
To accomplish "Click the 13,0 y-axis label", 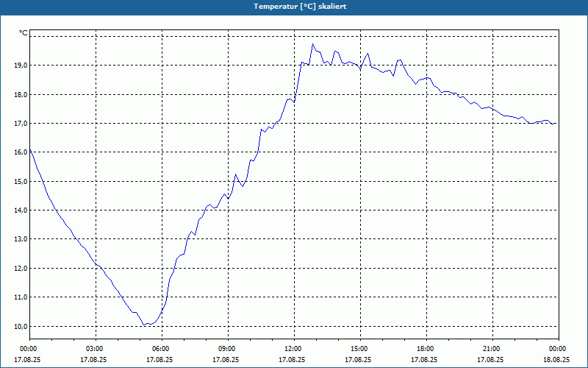I will click(21, 239).
